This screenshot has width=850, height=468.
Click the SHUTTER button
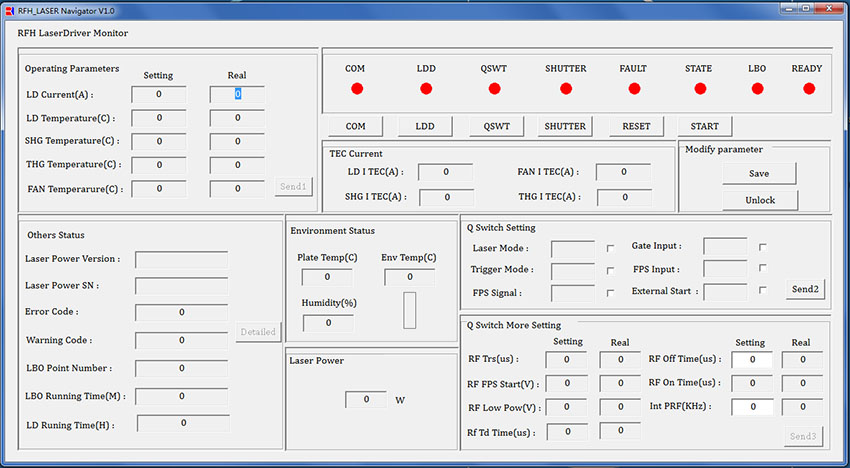pyautogui.click(x=565, y=126)
